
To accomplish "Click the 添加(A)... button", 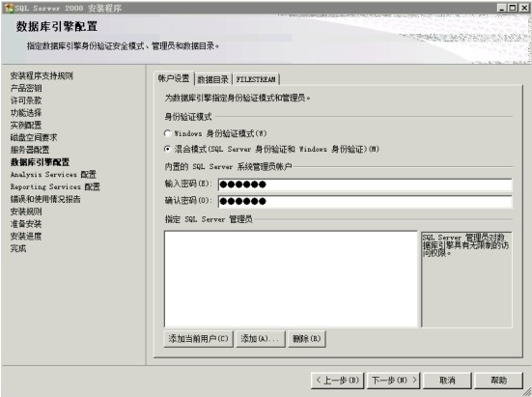I will tap(260, 339).
